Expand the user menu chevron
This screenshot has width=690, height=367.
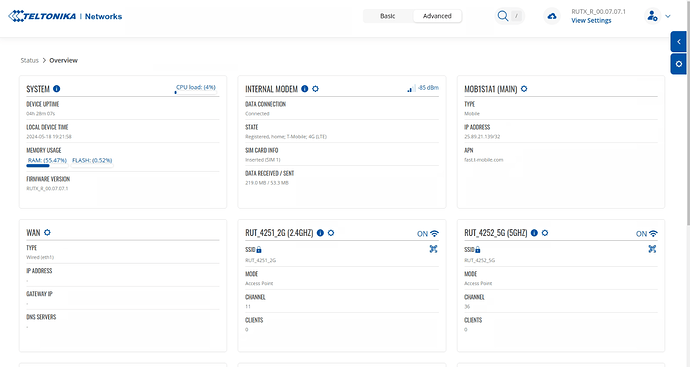pos(668,16)
